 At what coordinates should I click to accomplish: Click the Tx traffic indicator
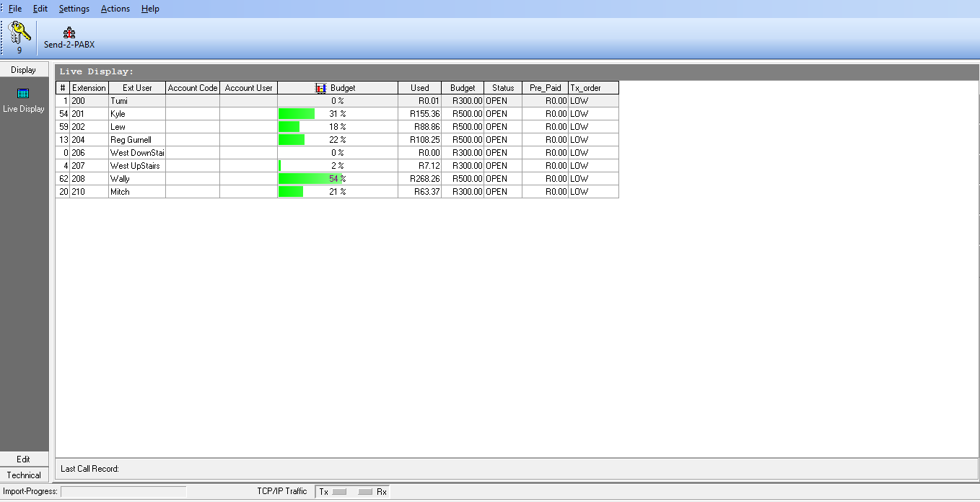click(x=339, y=491)
